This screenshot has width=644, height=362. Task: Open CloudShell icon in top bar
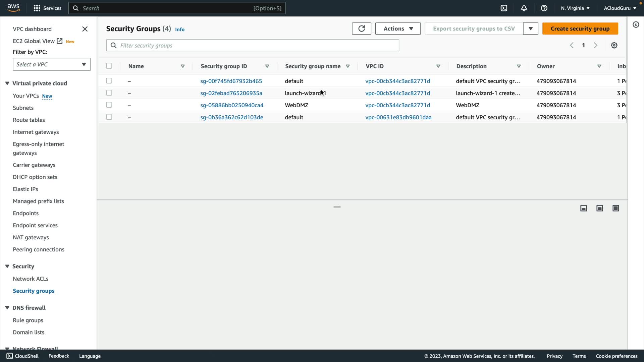click(504, 8)
